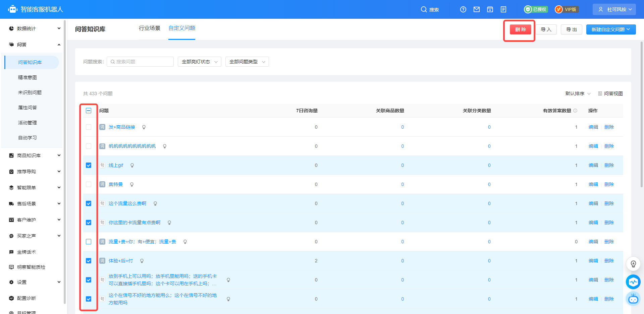This screenshot has height=314, width=644.
Task: Uncheck 你这里的卡流量有点贵啊 row checkbox
Action: [89, 223]
